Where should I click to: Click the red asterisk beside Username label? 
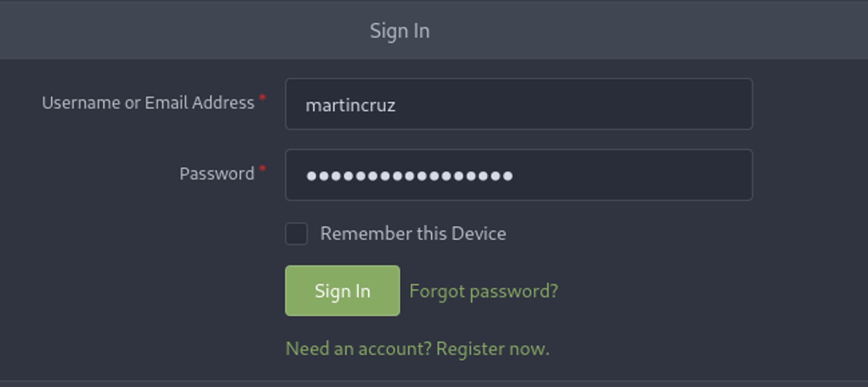click(x=262, y=98)
